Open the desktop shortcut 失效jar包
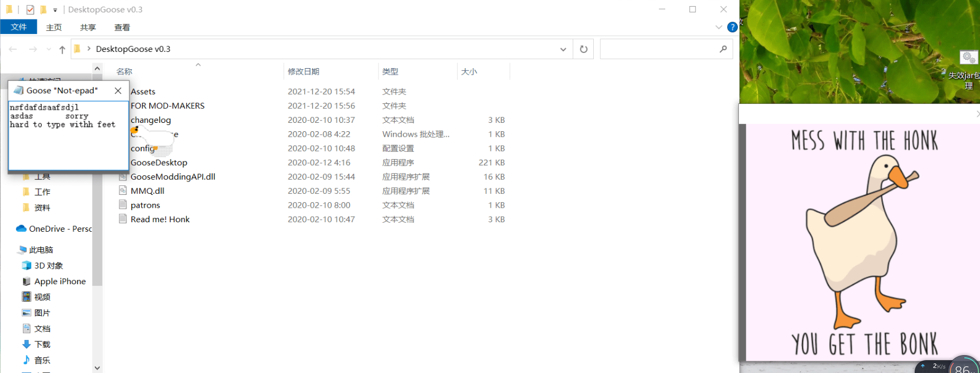 [968, 70]
